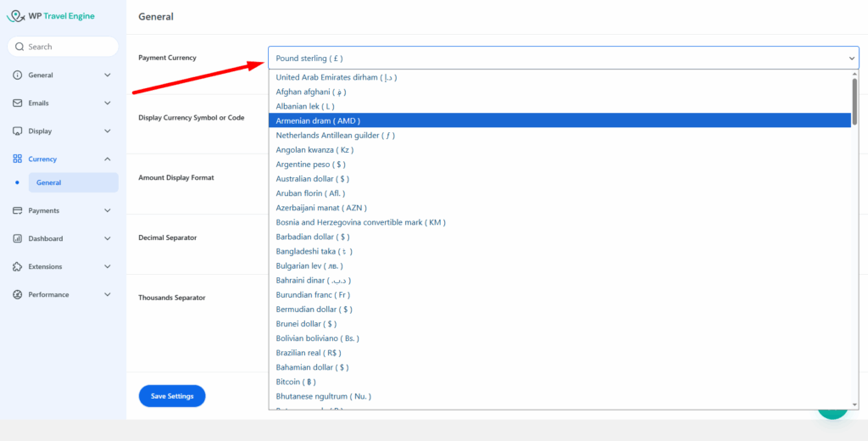
Task: Select Australian dollar from currency list
Action: point(312,179)
